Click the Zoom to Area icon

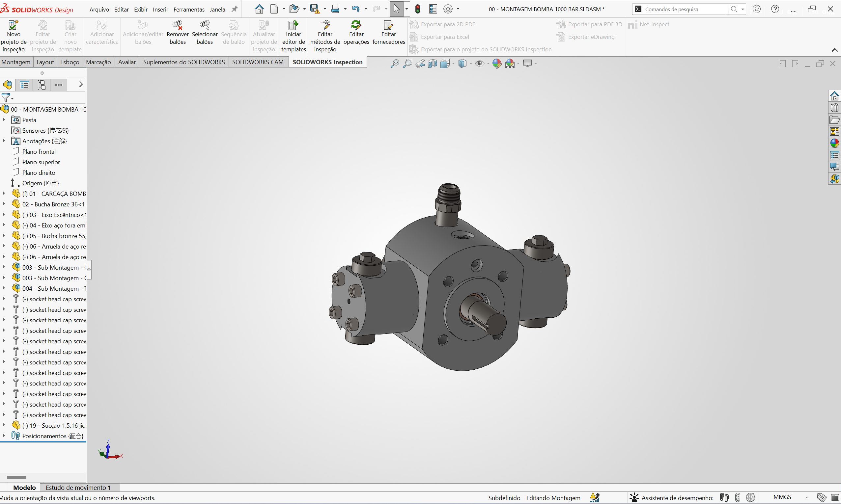[407, 64]
